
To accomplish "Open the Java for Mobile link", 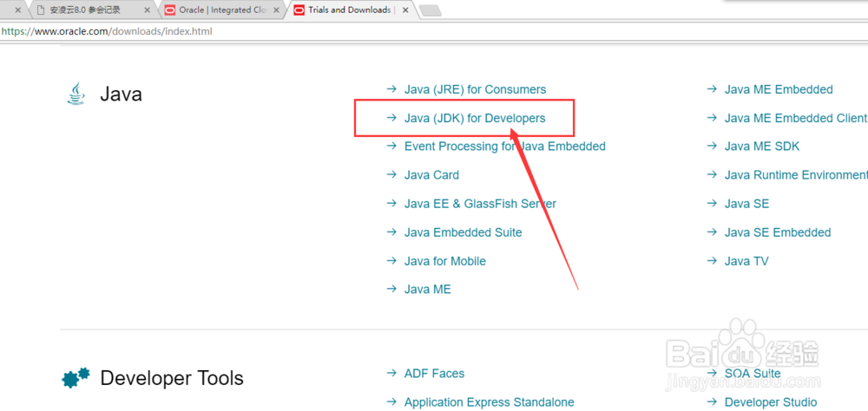I will (445, 261).
